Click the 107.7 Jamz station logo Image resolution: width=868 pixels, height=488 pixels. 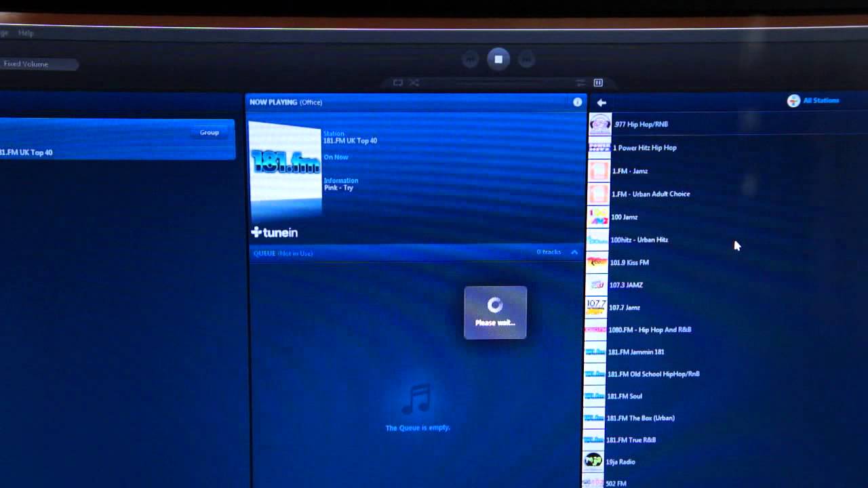596,307
